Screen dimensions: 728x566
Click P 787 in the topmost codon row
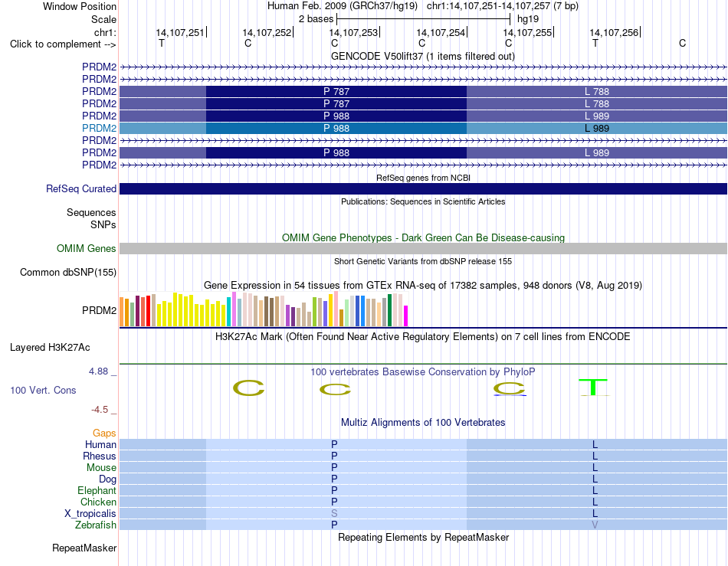tap(336, 92)
